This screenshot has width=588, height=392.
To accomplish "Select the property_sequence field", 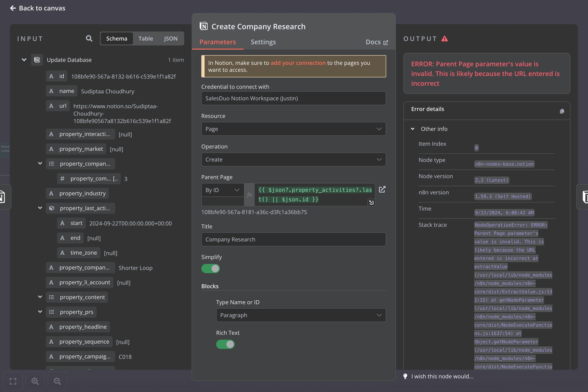I will pos(79,342).
